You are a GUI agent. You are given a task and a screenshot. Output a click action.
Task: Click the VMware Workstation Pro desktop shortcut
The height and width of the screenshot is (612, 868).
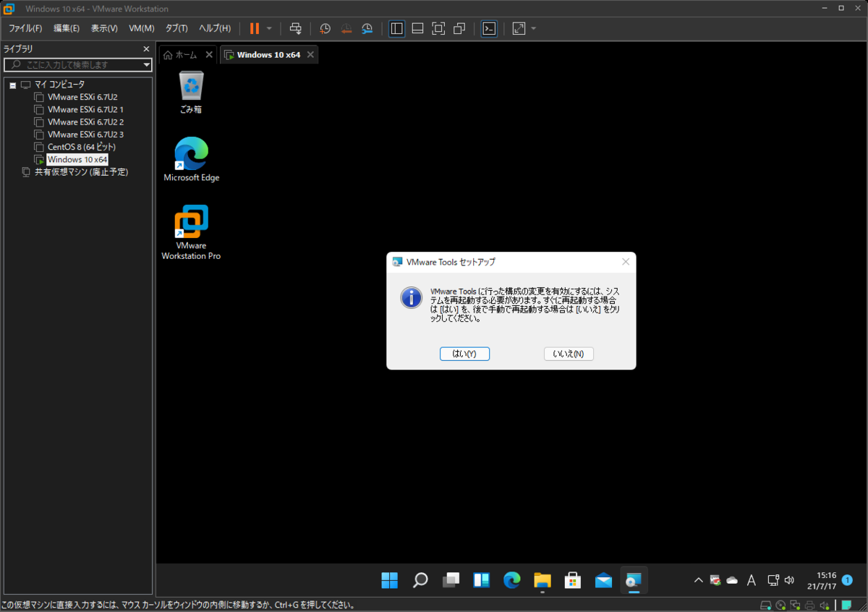coord(191,232)
